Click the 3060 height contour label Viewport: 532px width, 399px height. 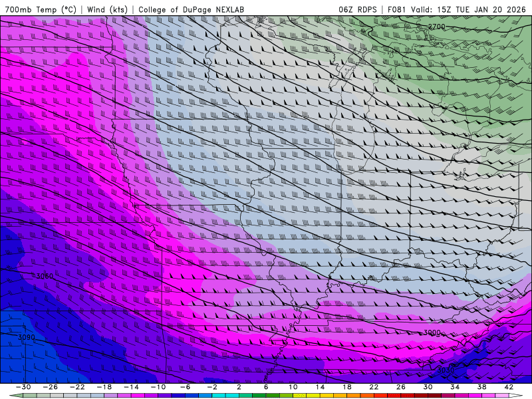[x=45, y=276]
